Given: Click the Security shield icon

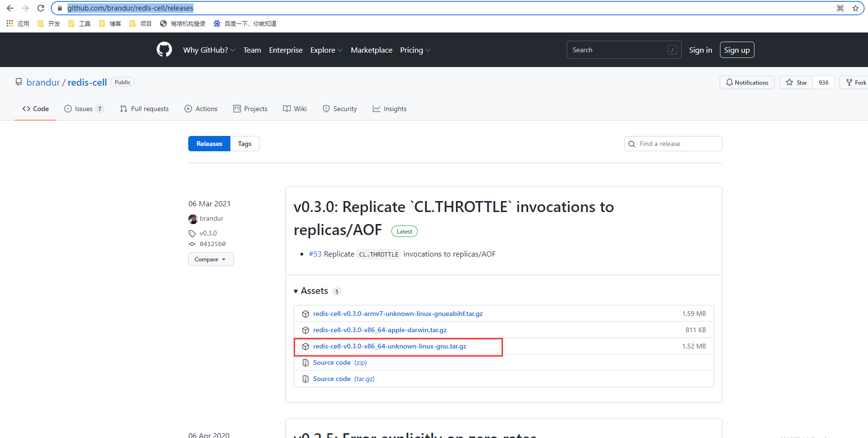Looking at the screenshot, I should (326, 109).
